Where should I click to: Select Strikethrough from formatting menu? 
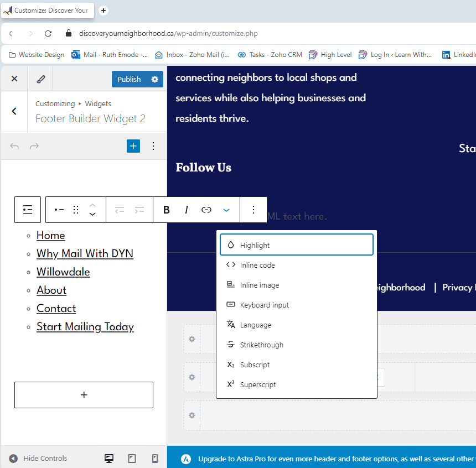coord(261,345)
